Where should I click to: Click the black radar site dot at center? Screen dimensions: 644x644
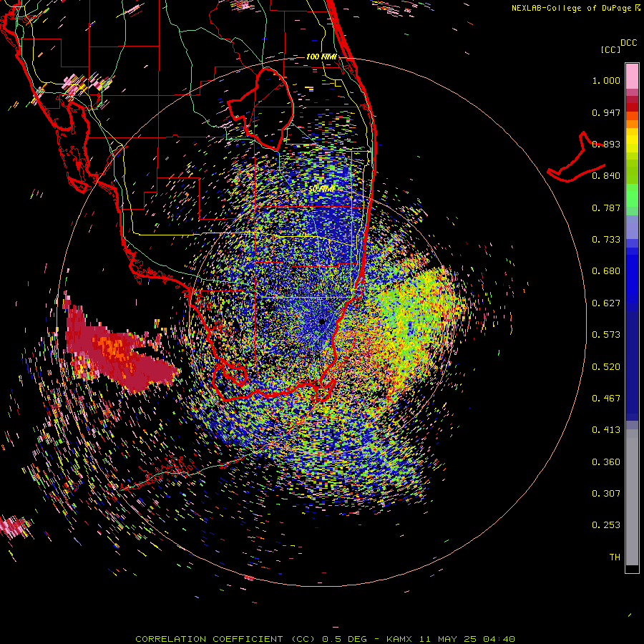321,321
